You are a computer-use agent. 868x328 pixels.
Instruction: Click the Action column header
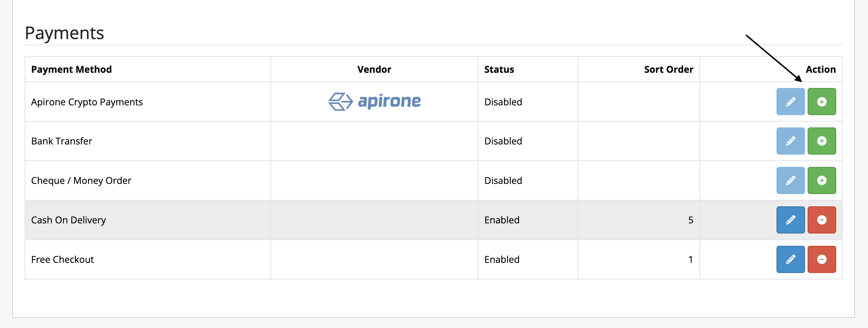pos(821,69)
